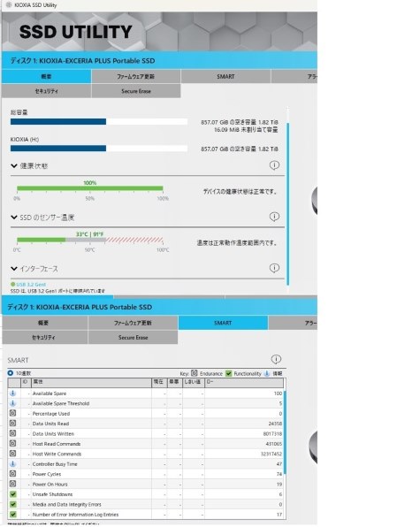Click the 情報 key legend info icon
Image resolution: width=420 pixels, height=527 pixels.
(x=267, y=373)
